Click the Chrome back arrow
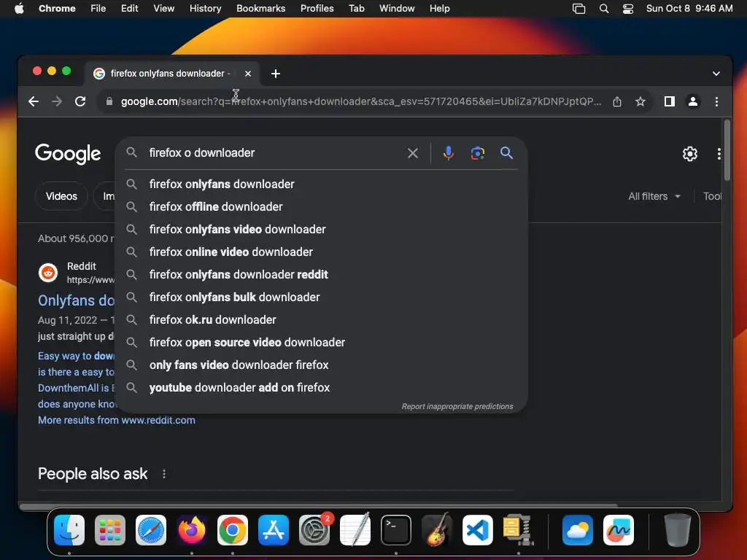Viewport: 747px width, 560px height. [34, 101]
